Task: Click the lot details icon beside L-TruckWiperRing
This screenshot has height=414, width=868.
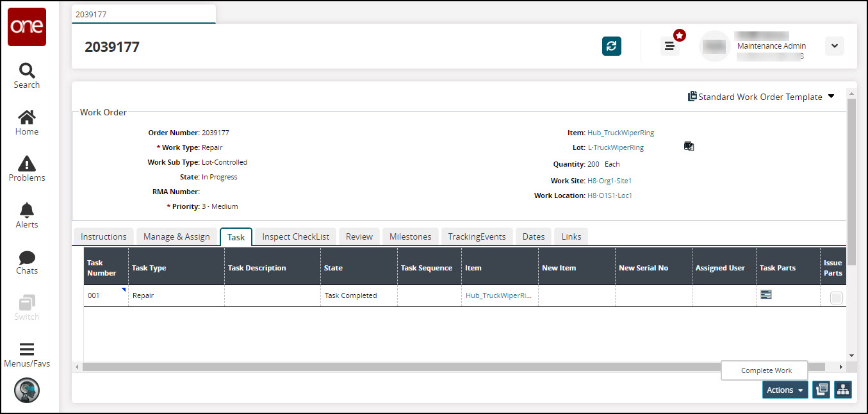Action: (689, 147)
